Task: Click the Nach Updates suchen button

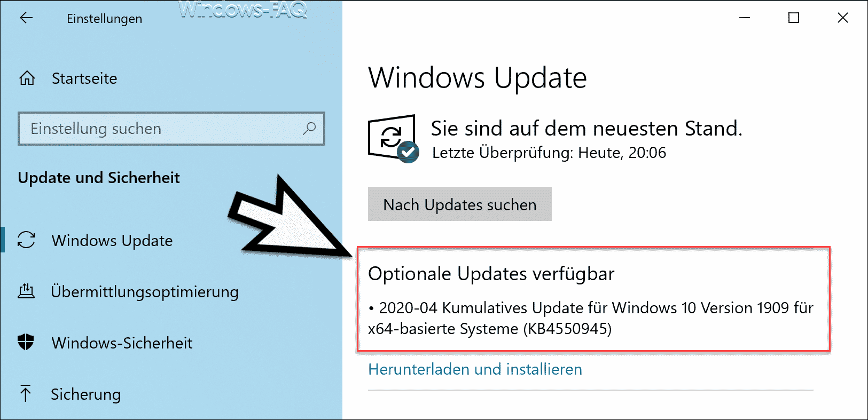Action: [460, 204]
